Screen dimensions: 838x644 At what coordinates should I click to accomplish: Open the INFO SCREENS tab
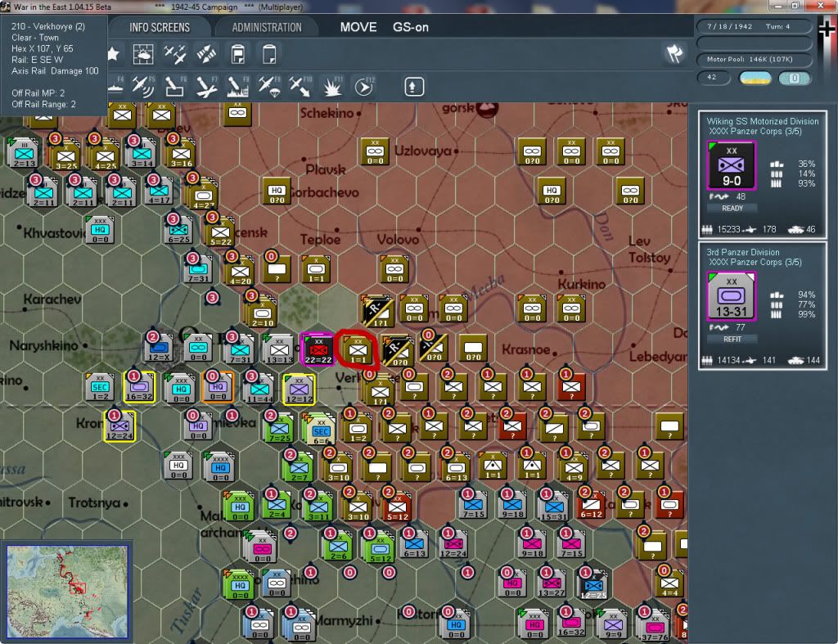[160, 28]
